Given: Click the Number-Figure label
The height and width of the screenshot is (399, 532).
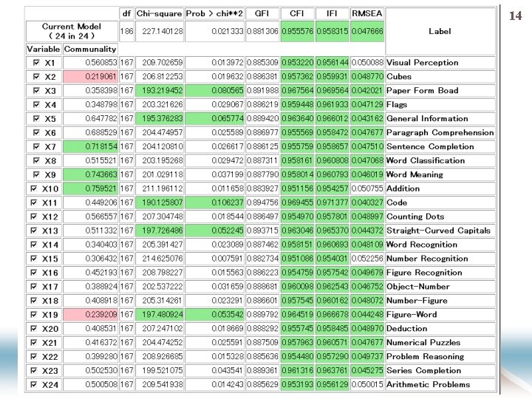Looking at the screenshot, I should tap(417, 301).
